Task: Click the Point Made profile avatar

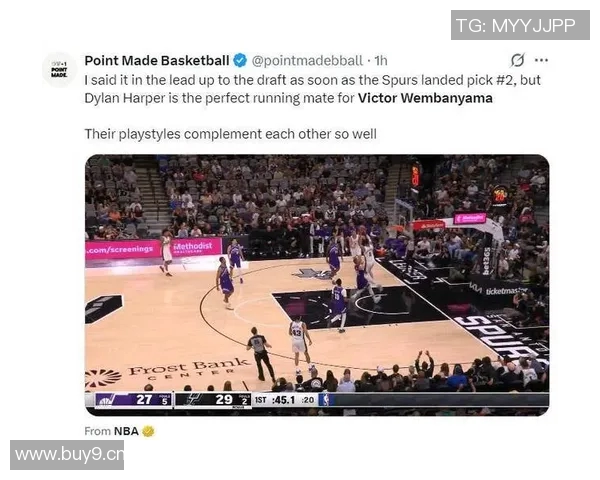Action: point(59,70)
